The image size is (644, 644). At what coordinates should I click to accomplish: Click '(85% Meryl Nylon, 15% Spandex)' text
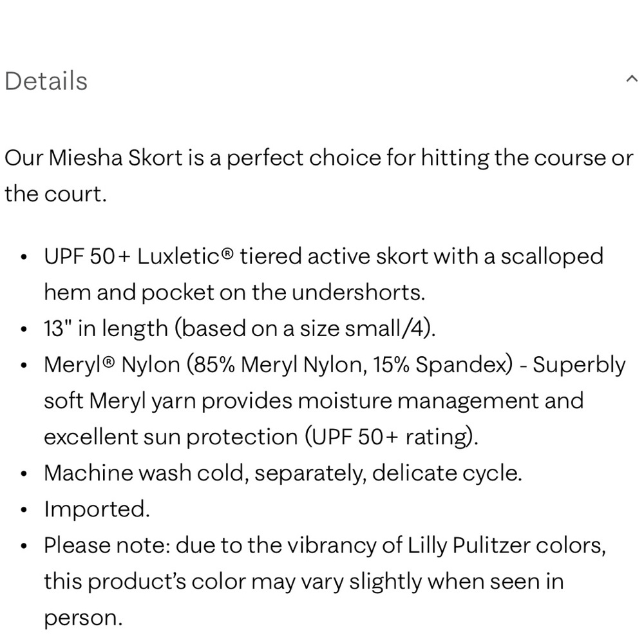(x=350, y=365)
